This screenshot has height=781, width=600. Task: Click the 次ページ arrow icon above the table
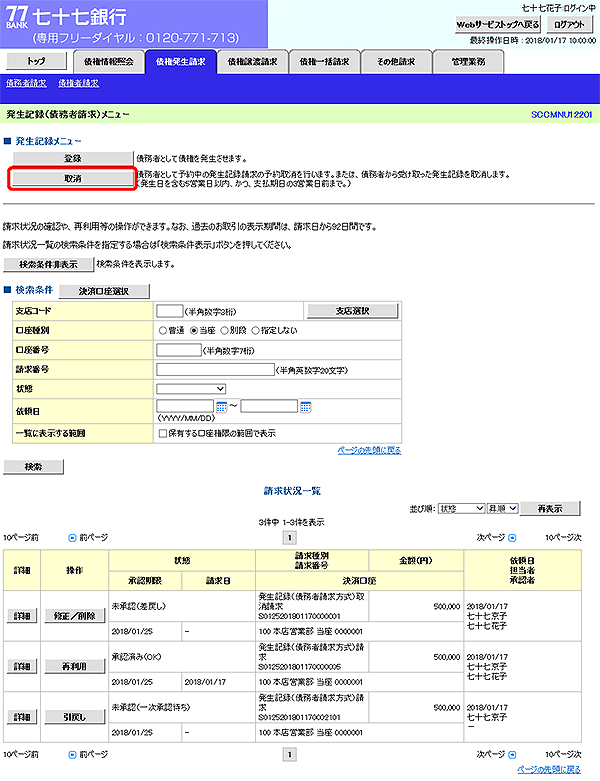coord(512,538)
